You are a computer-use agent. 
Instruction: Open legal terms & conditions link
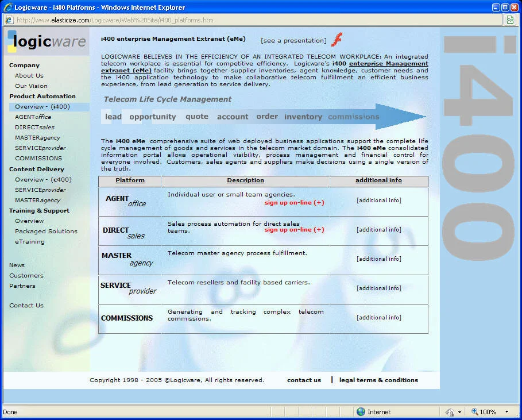point(378,380)
